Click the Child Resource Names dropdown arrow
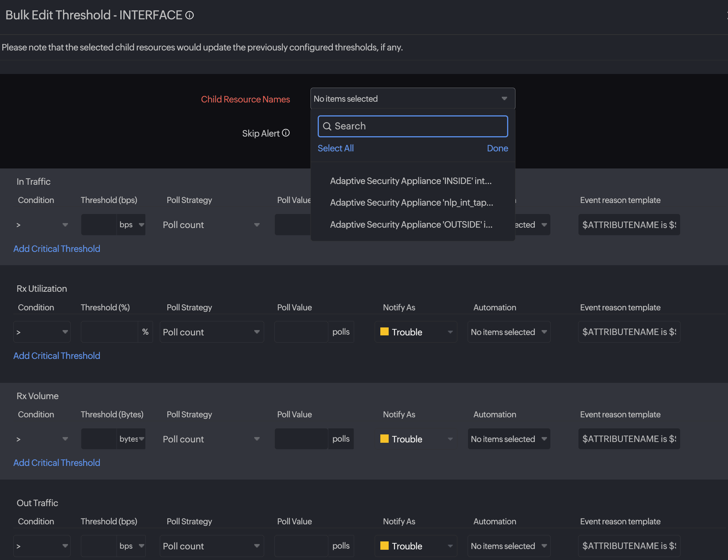The image size is (728, 560). (x=504, y=99)
